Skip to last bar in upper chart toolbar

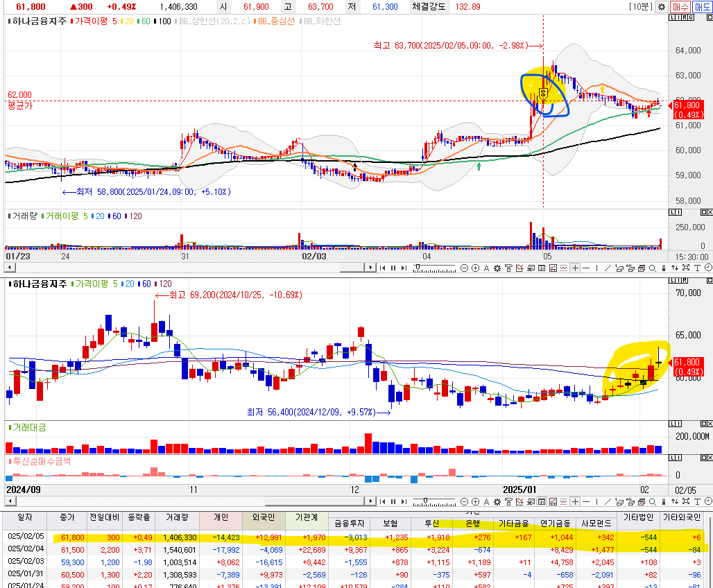(x=404, y=268)
